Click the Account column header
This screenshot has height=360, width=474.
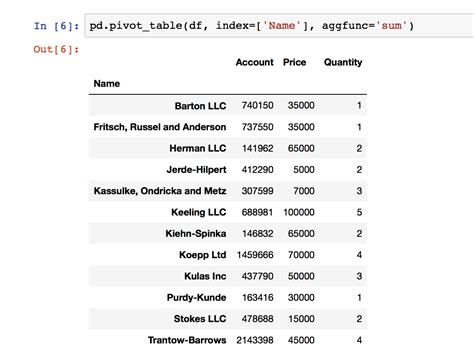click(x=254, y=62)
